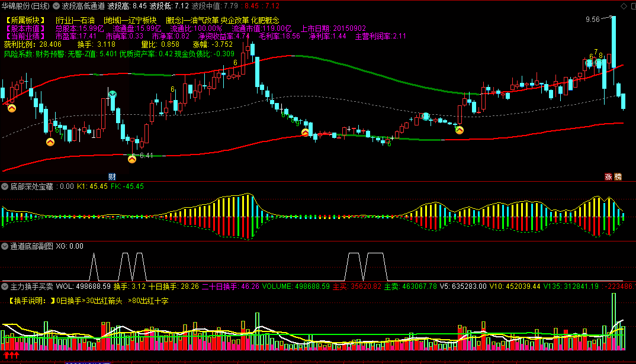Viewport: 636px width, 364px height.
Task: Click 主营利润率:2.11 value
Action: point(380,36)
